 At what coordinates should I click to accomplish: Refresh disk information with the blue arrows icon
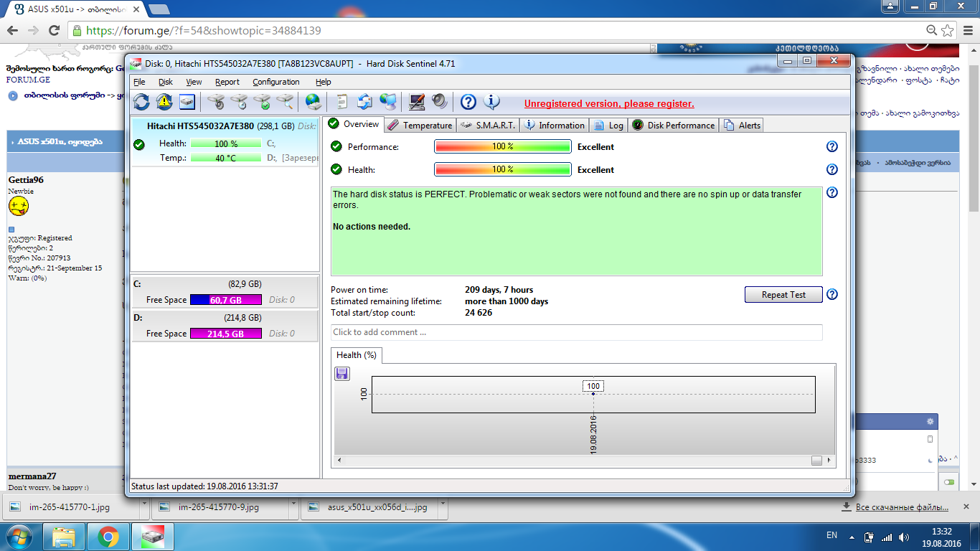point(141,102)
